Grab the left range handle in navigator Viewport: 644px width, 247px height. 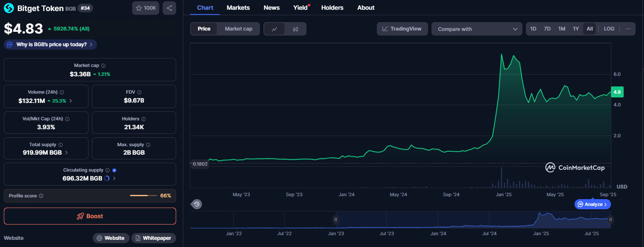(x=335, y=219)
